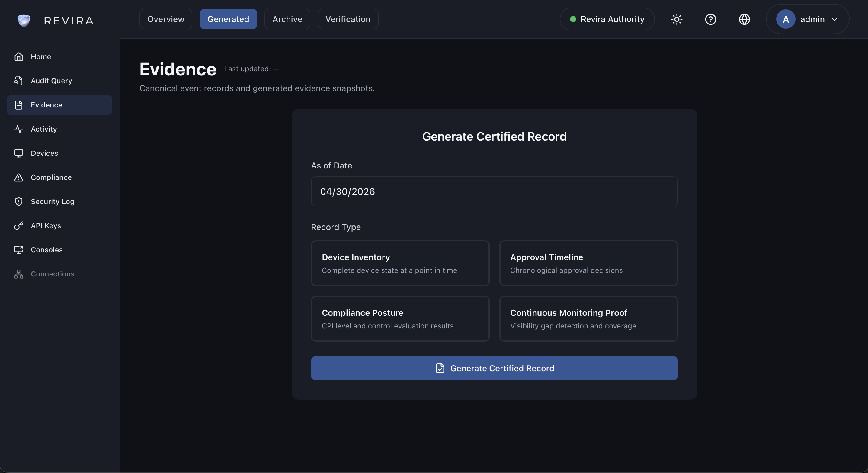Click the Consoles screen-share icon

(18, 250)
